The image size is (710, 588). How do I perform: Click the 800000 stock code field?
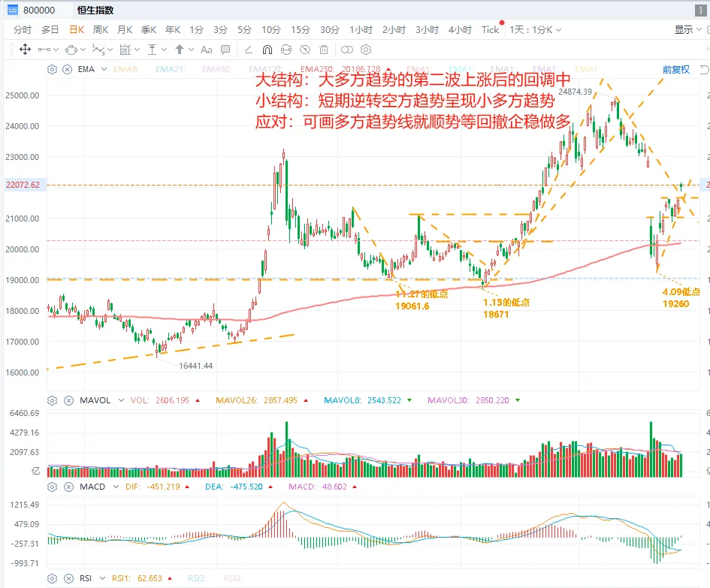[x=39, y=10]
